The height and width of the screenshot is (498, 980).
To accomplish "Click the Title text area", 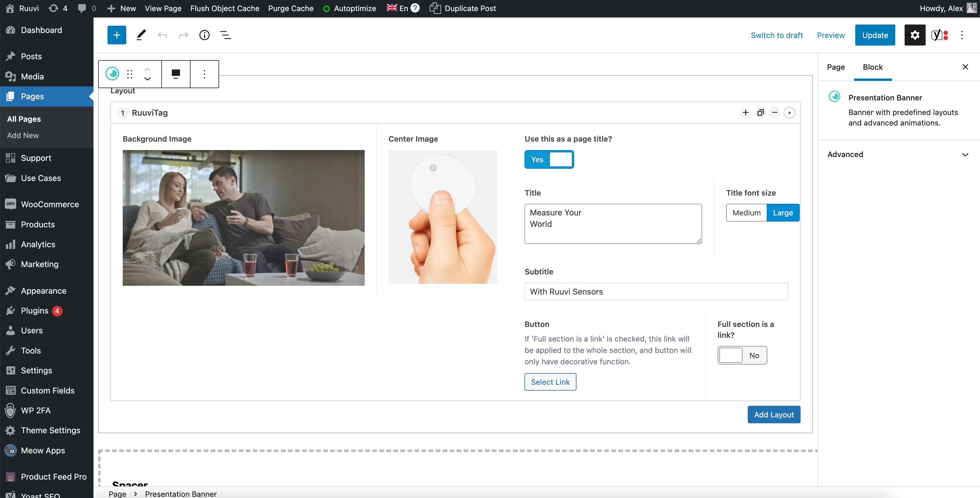I will pos(613,224).
